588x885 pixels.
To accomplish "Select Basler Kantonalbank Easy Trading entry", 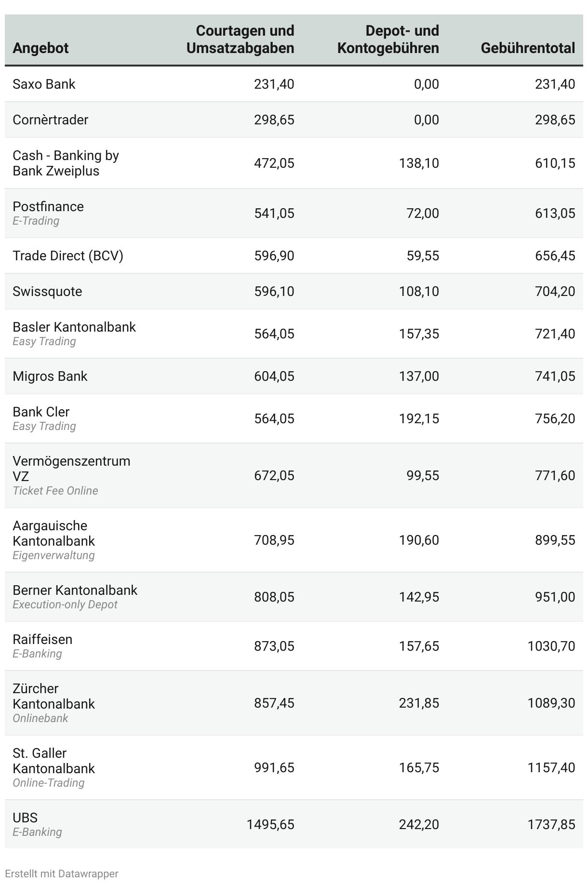I will coord(74,333).
